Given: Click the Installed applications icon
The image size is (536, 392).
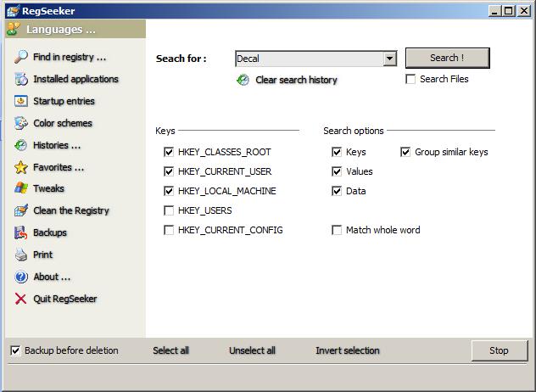Looking at the screenshot, I should pos(21,79).
